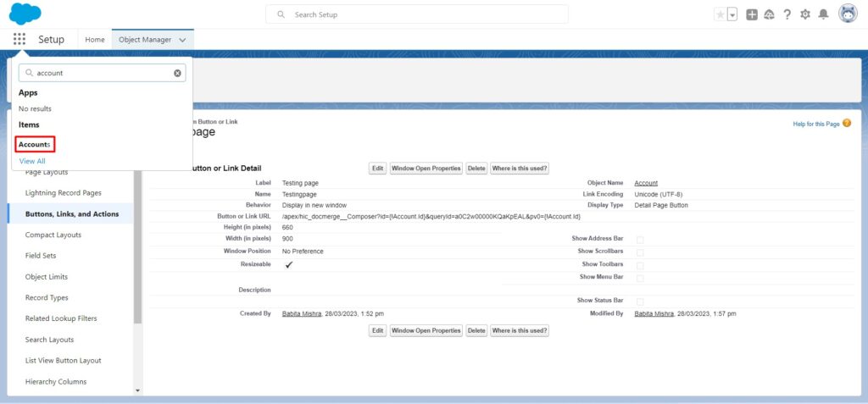
Task: Open the Setup gear icon
Action: pyautogui.click(x=805, y=15)
